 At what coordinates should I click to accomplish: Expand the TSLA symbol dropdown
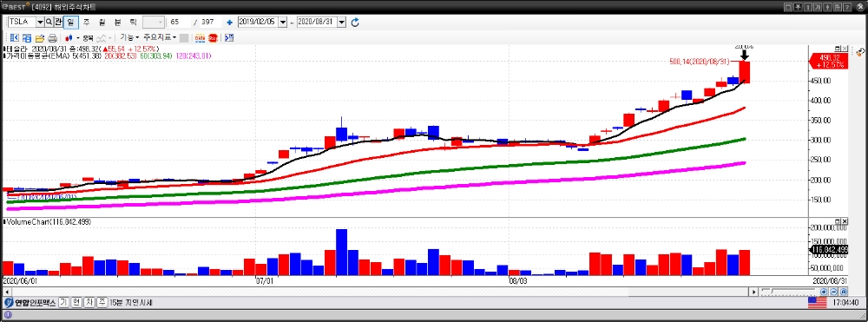coord(40,22)
